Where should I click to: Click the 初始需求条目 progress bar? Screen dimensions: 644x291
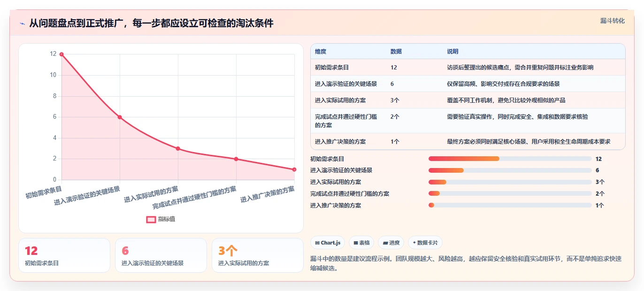click(x=510, y=159)
